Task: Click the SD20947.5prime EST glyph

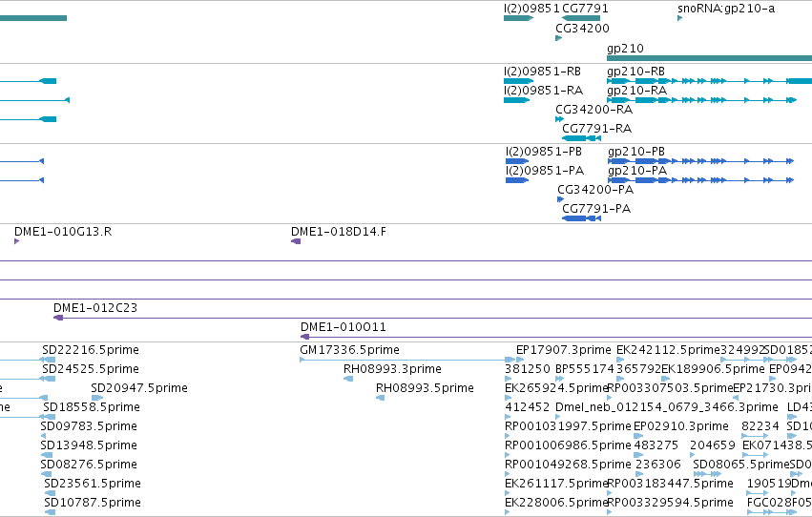Action: (96, 398)
